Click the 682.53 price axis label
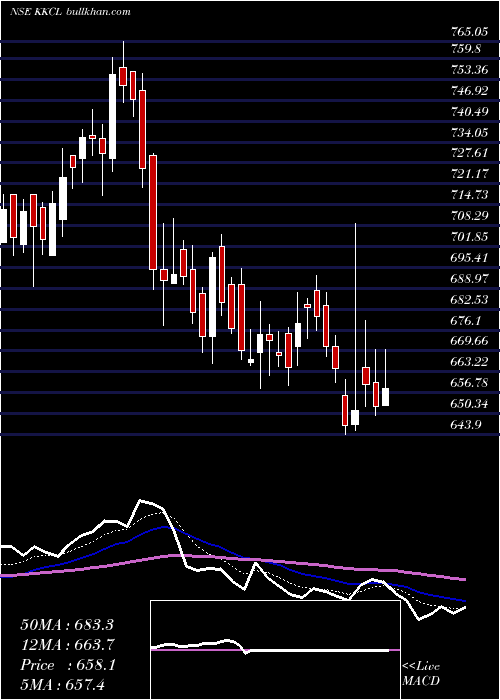The image size is (500, 700). [469, 299]
